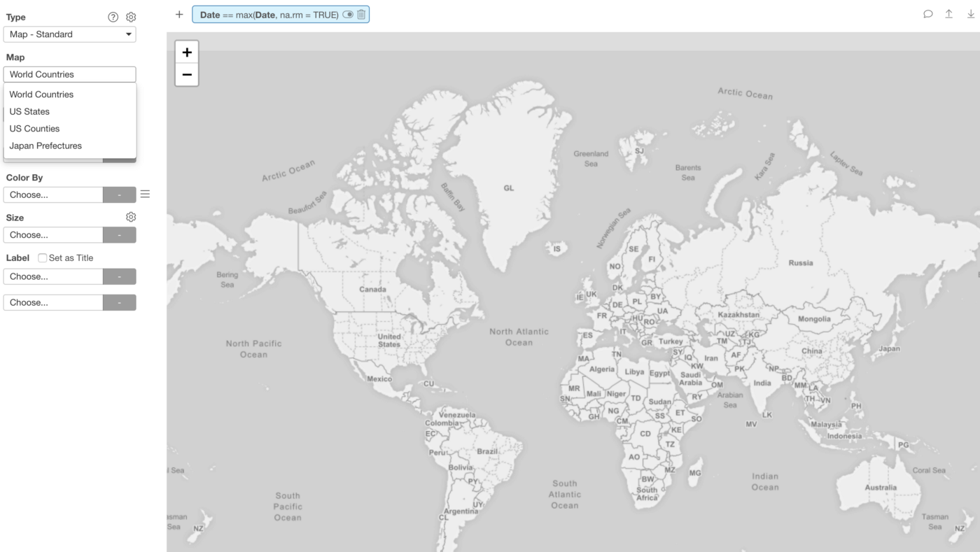Choose Japan Prefectures in the map list
Image resolution: width=980 pixels, height=552 pixels.
point(45,146)
